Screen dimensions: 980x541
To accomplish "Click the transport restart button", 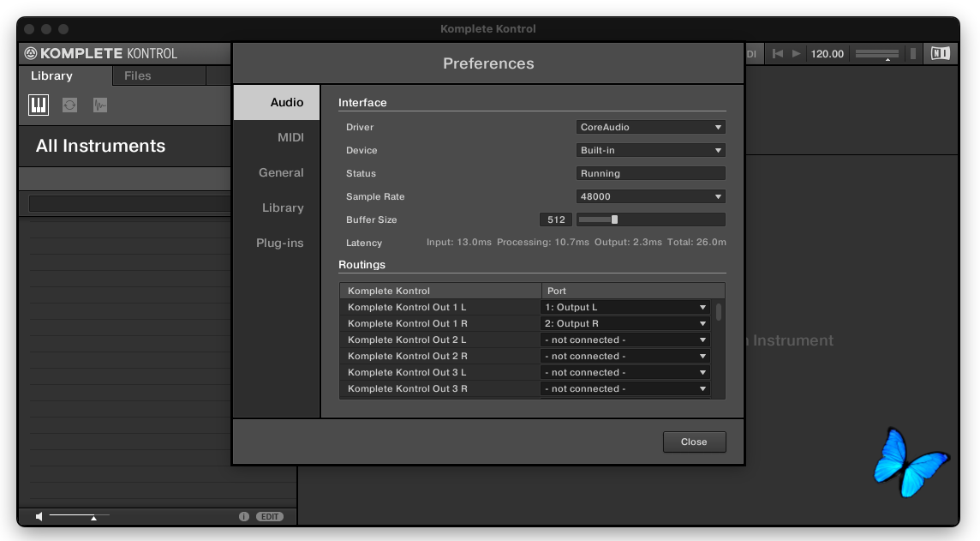I will (778, 54).
